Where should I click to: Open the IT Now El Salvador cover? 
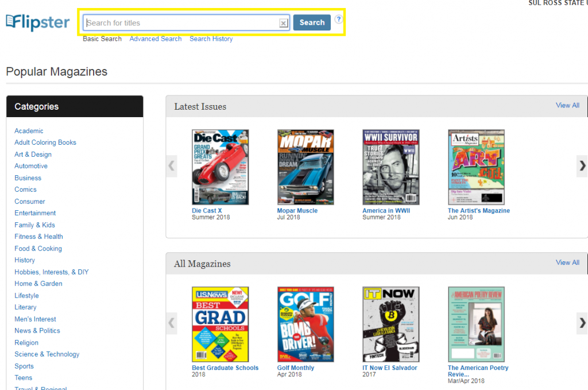click(390, 325)
